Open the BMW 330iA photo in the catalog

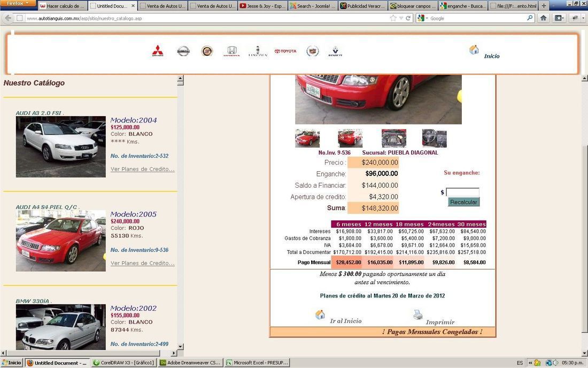pyautogui.click(x=61, y=327)
